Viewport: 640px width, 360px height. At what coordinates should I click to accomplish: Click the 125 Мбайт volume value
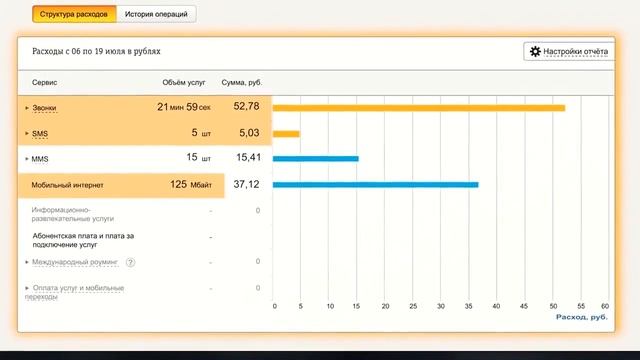(191, 185)
